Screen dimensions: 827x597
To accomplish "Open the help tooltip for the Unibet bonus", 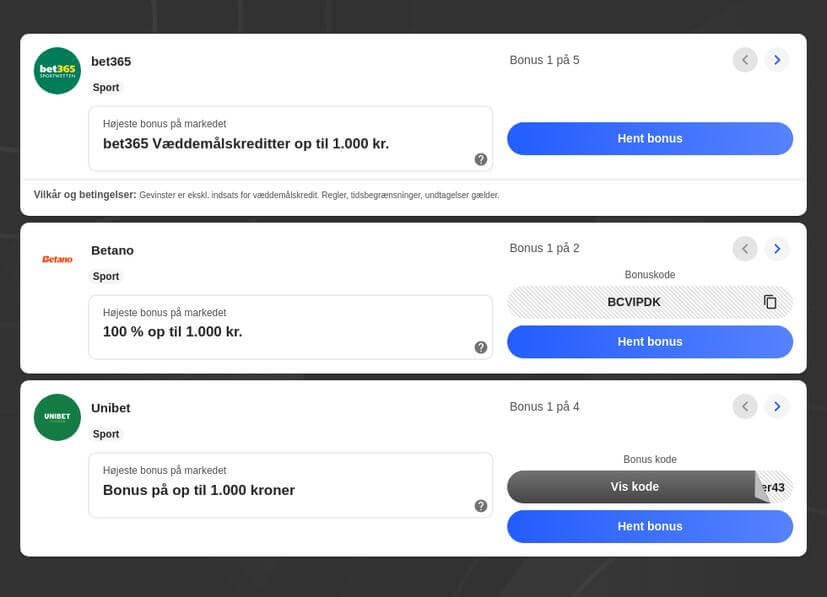I will click(480, 506).
